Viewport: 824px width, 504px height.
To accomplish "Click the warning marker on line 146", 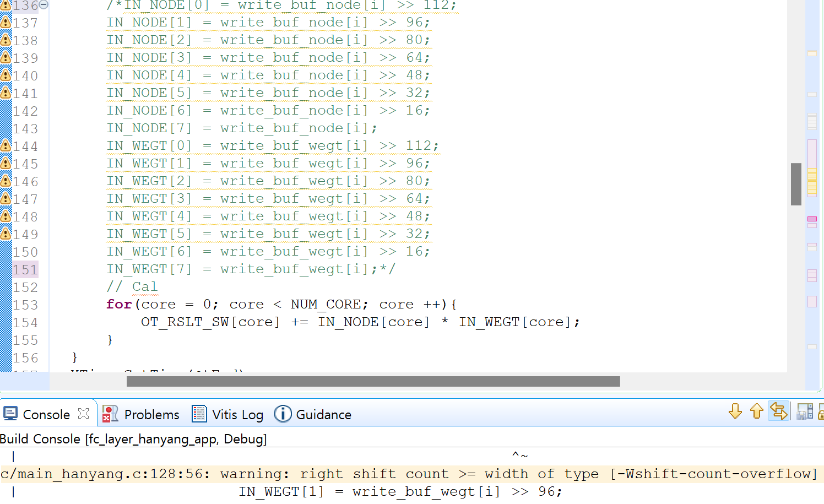I will 6,181.
